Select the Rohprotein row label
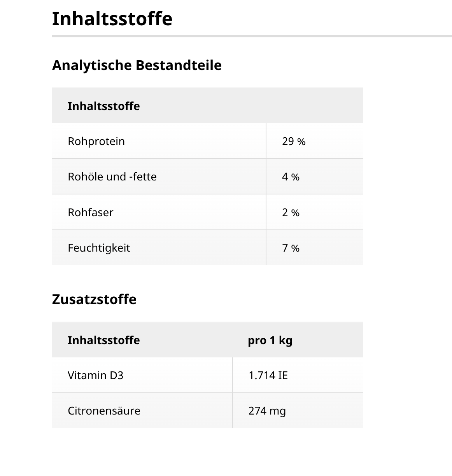The height and width of the screenshot is (476, 452). 96,141
